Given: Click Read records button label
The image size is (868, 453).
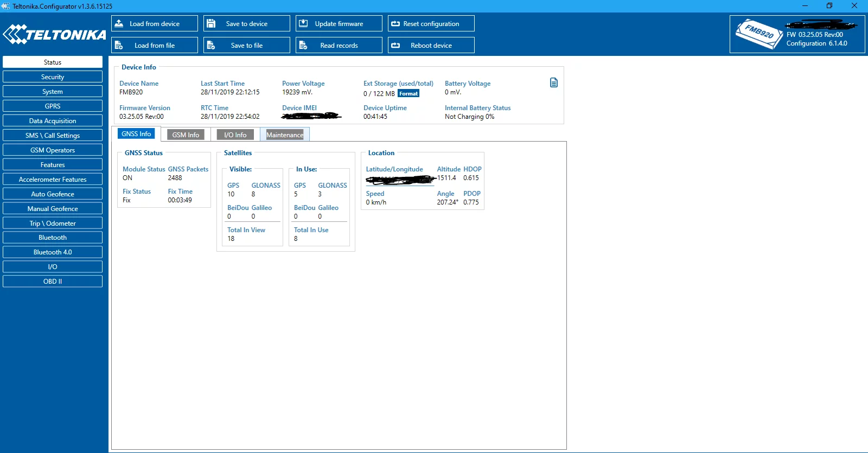Looking at the screenshot, I should point(339,46).
